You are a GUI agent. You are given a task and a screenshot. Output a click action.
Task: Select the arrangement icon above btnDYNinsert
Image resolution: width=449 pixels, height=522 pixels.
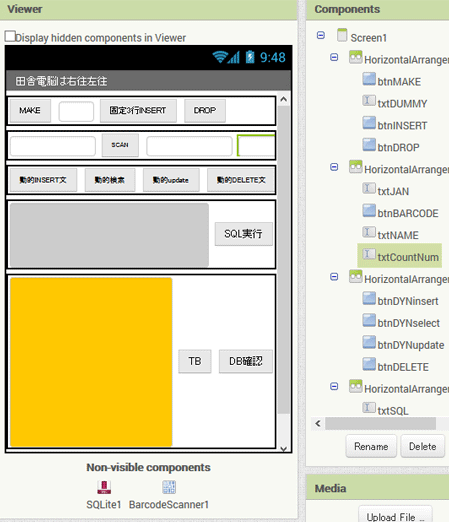[356, 276]
